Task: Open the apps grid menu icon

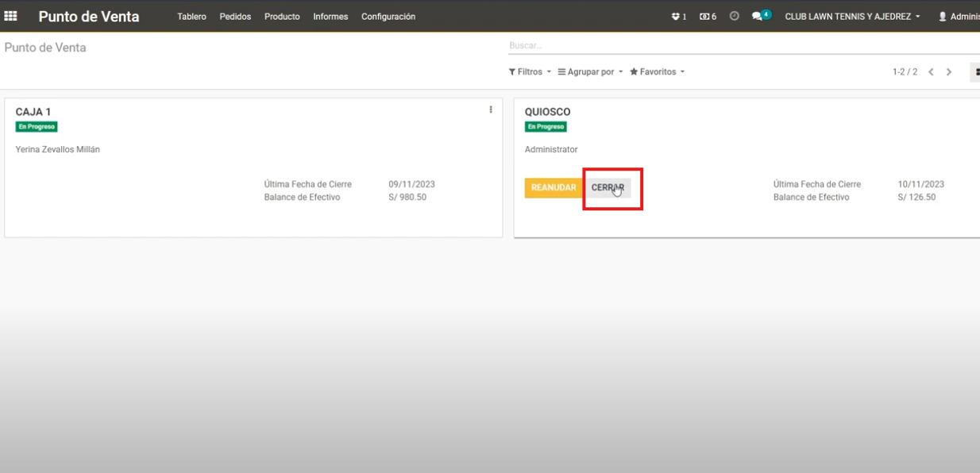Action: point(11,16)
